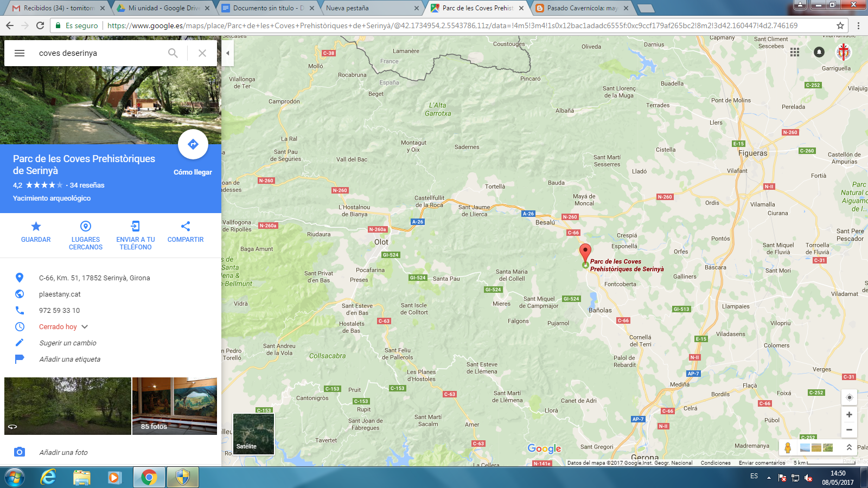Reload the page
The height and width of the screenshot is (488, 868).
(x=40, y=25)
